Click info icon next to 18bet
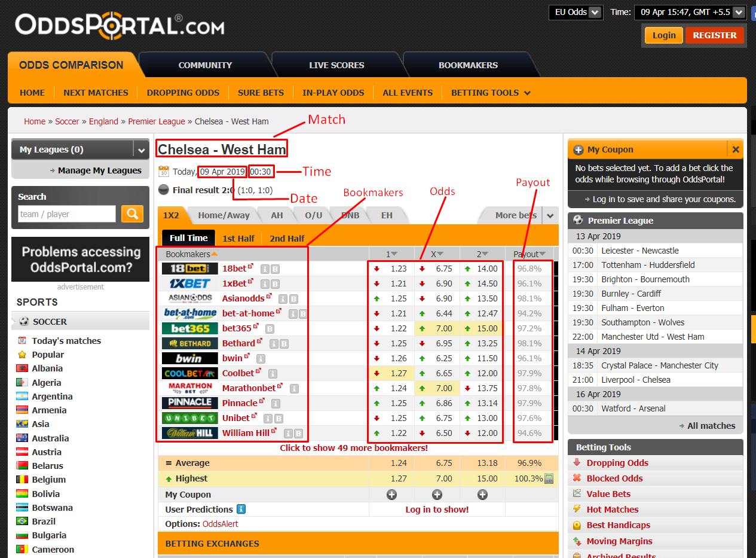756x558 pixels. (x=265, y=269)
